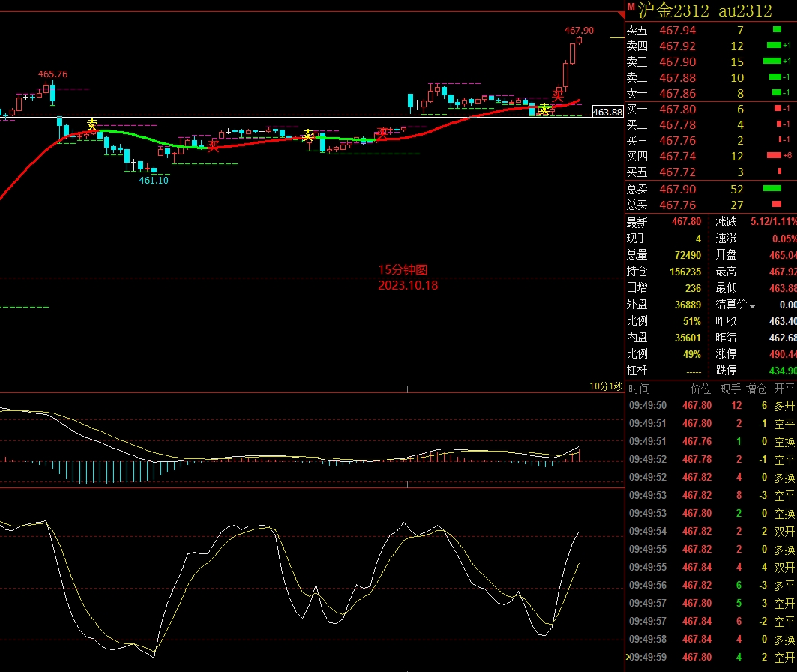
Task: Click the 沪金2312 au2312 contract title
Action: click(x=704, y=10)
